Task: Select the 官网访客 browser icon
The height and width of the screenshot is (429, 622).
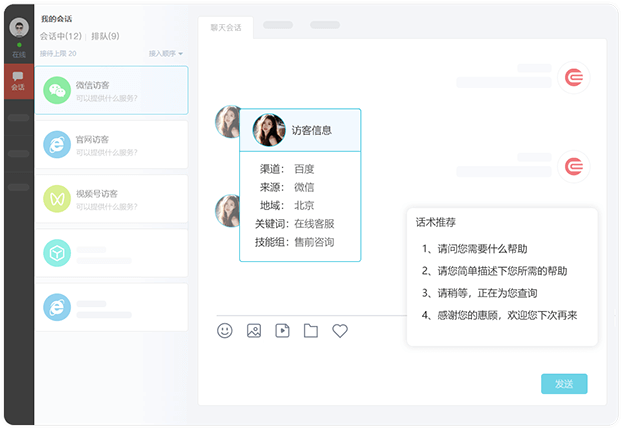Action: pyautogui.click(x=57, y=144)
